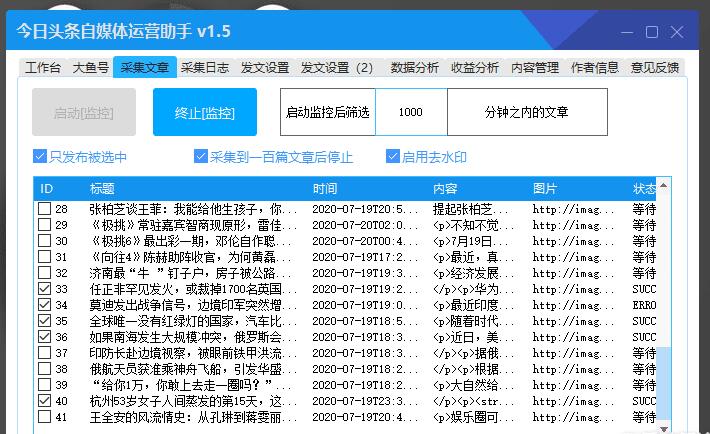Screen dimensions: 710x434
Task: Toggle the 只发布被选中 checkbox
Action: click(x=41, y=157)
